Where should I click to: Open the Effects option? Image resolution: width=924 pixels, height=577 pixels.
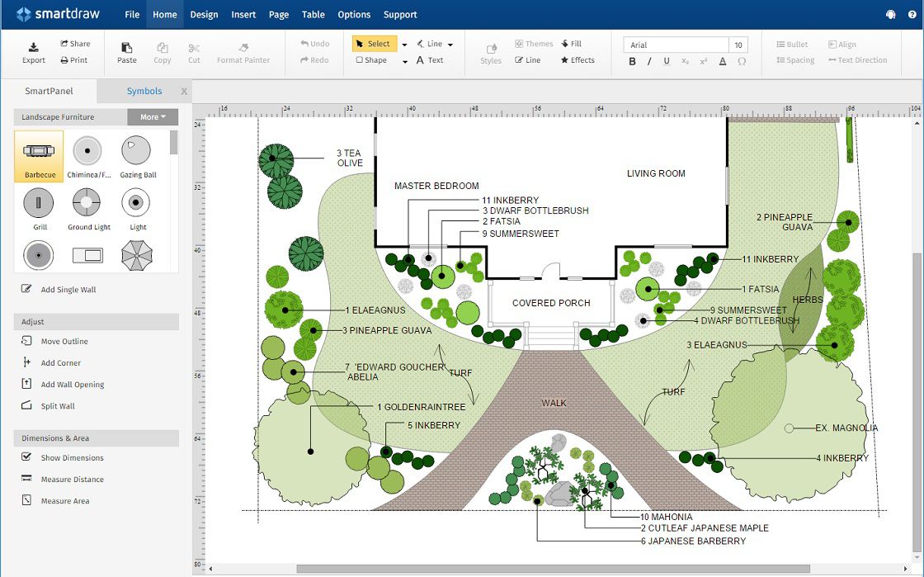pos(577,60)
